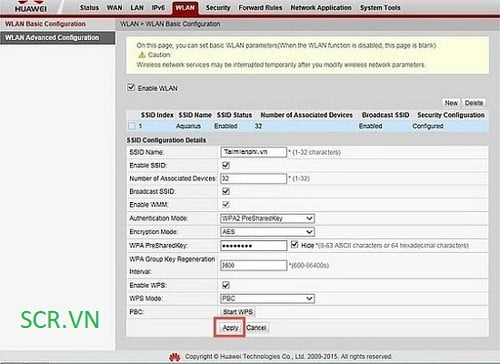Click the Configured security status cell
Viewport: 500px width, 364px height.
tap(428, 126)
